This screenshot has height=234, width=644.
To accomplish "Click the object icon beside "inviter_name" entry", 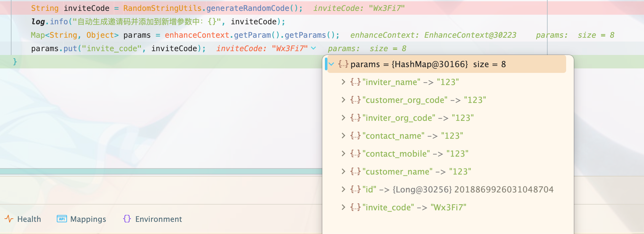I will tap(355, 82).
